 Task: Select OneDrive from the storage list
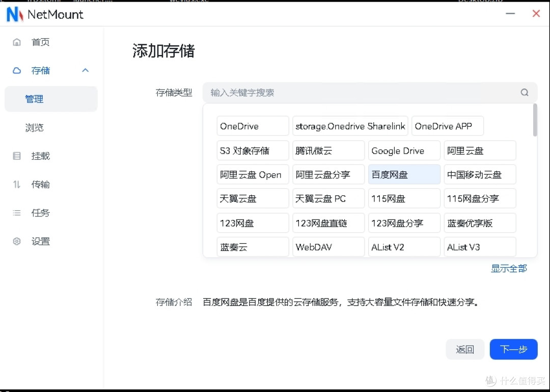[253, 126]
